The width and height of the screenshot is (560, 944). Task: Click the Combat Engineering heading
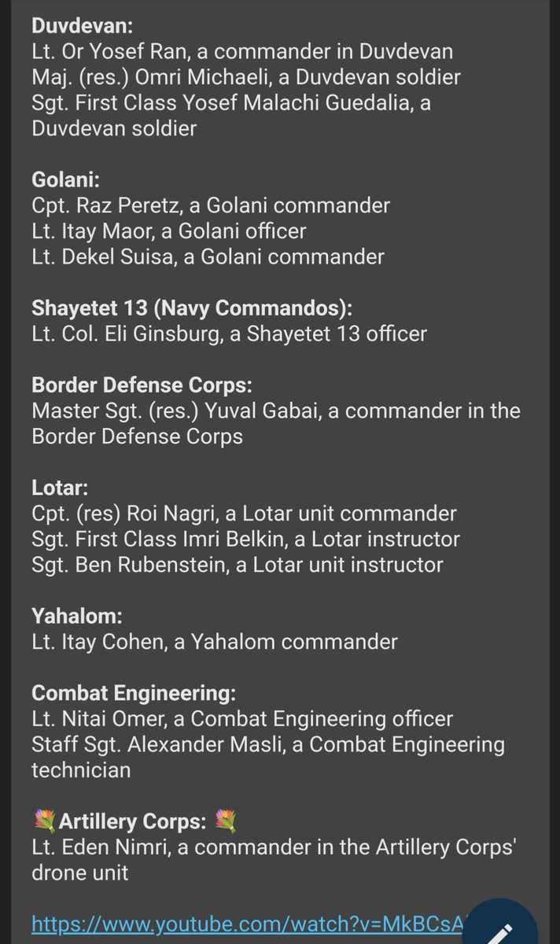134,693
